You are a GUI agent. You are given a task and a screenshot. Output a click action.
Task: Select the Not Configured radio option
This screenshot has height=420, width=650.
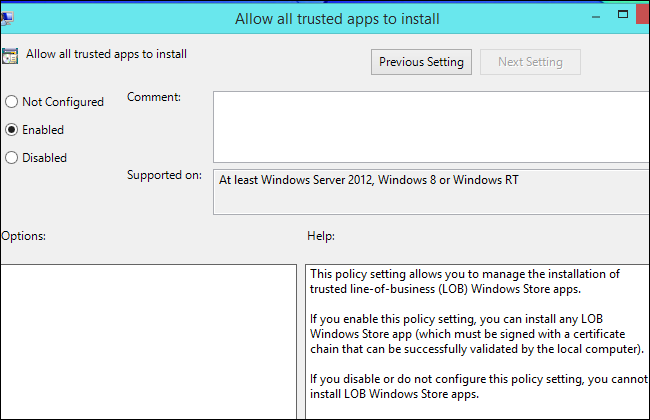pyautogui.click(x=11, y=102)
